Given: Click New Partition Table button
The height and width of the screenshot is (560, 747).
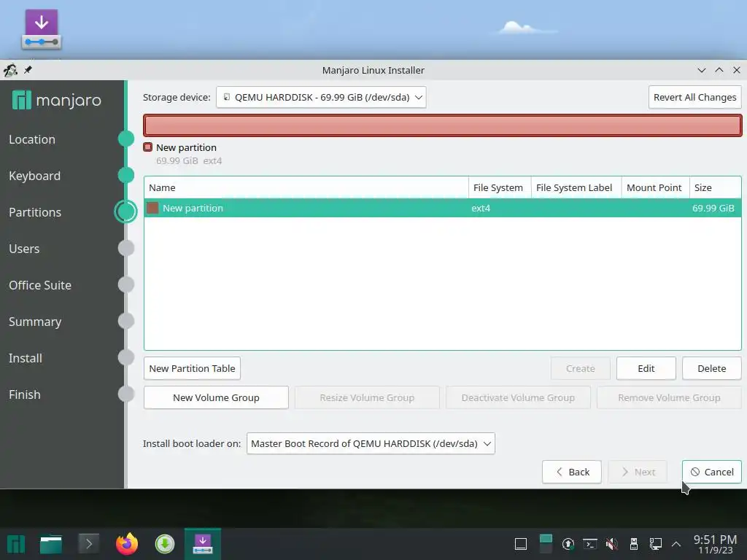Looking at the screenshot, I should click(192, 368).
